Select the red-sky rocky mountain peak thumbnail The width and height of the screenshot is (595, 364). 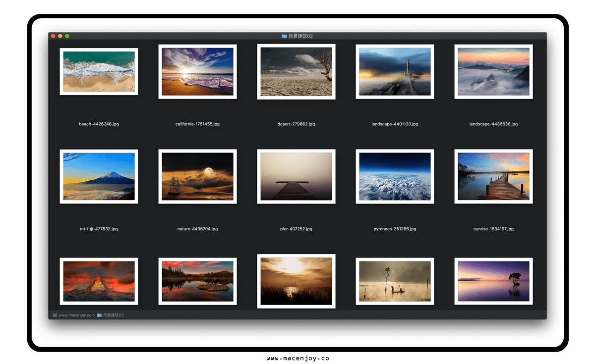99,281
